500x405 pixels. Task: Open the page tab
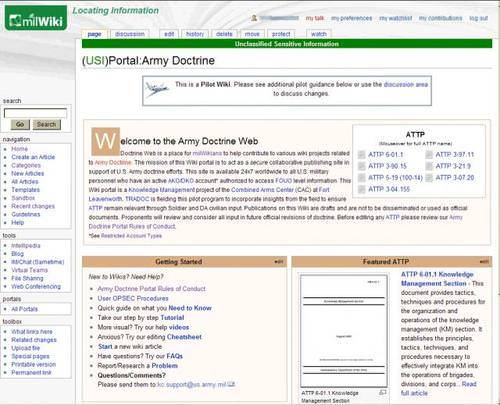(x=94, y=34)
